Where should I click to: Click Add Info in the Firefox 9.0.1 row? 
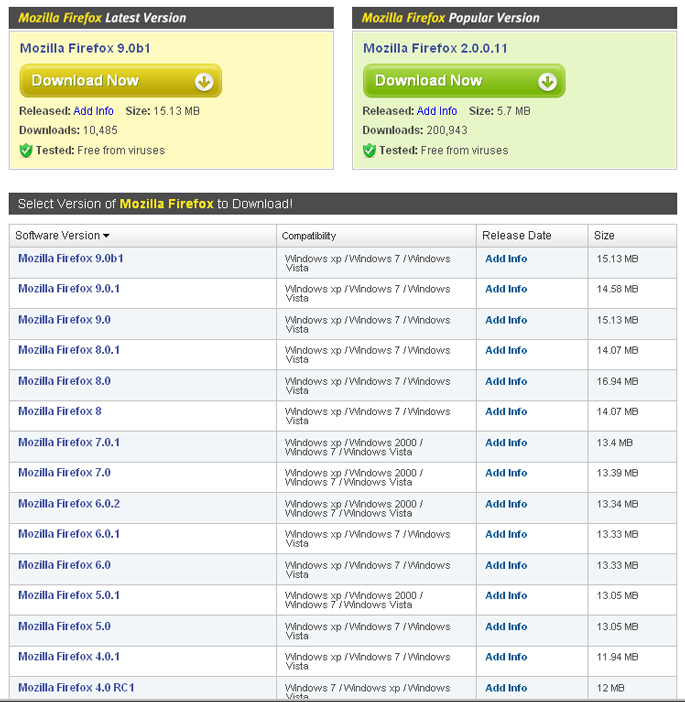click(506, 289)
